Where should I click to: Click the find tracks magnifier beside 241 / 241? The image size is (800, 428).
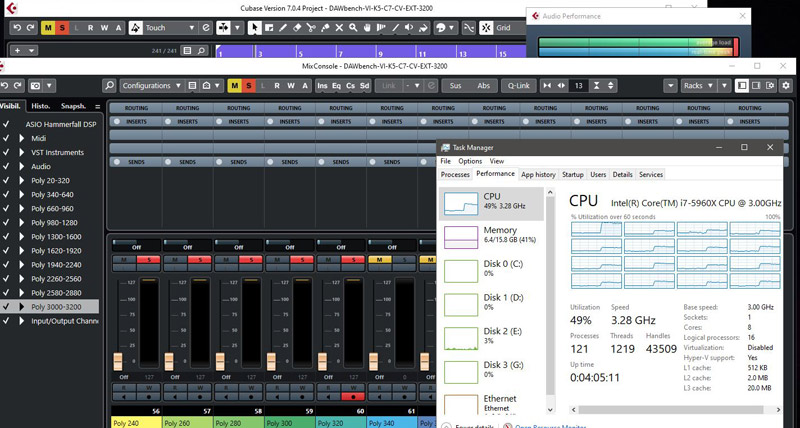pos(202,51)
